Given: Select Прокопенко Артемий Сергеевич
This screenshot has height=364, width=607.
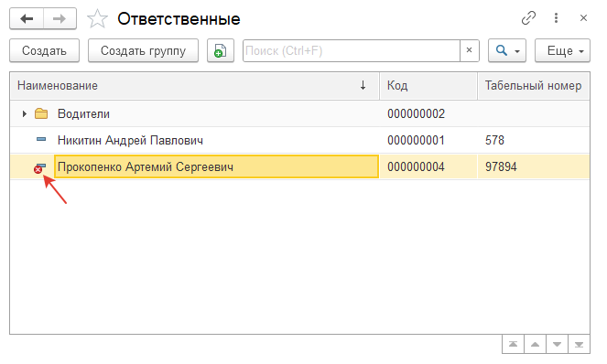Looking at the screenshot, I should coord(146,166).
